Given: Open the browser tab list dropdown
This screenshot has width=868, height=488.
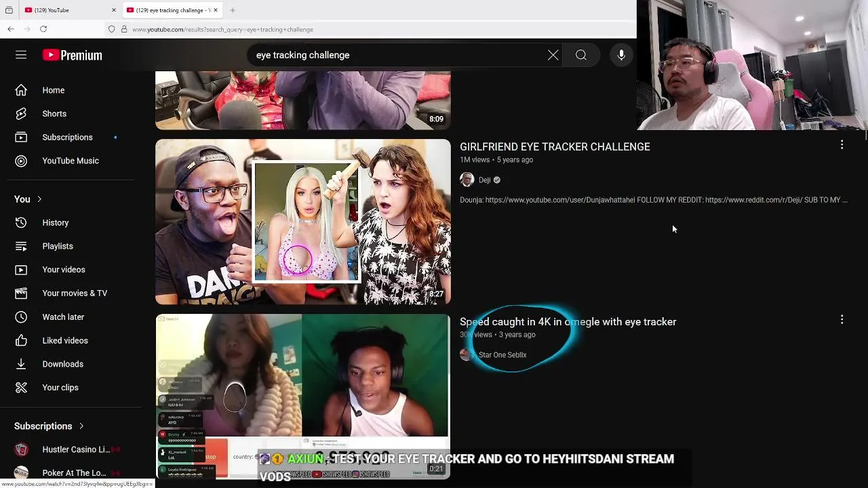Looking at the screenshot, I should pos(9,10).
